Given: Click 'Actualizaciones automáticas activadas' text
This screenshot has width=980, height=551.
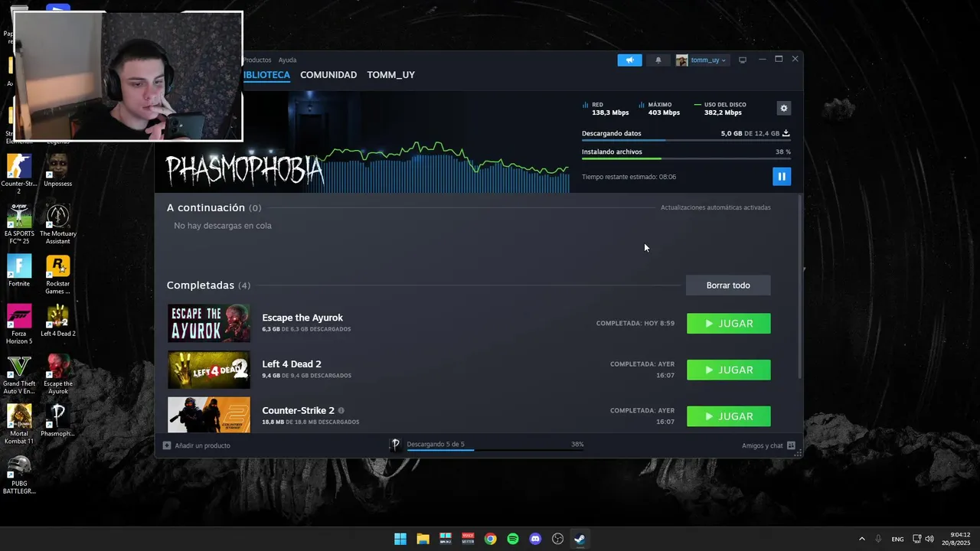Looking at the screenshot, I should tap(716, 207).
